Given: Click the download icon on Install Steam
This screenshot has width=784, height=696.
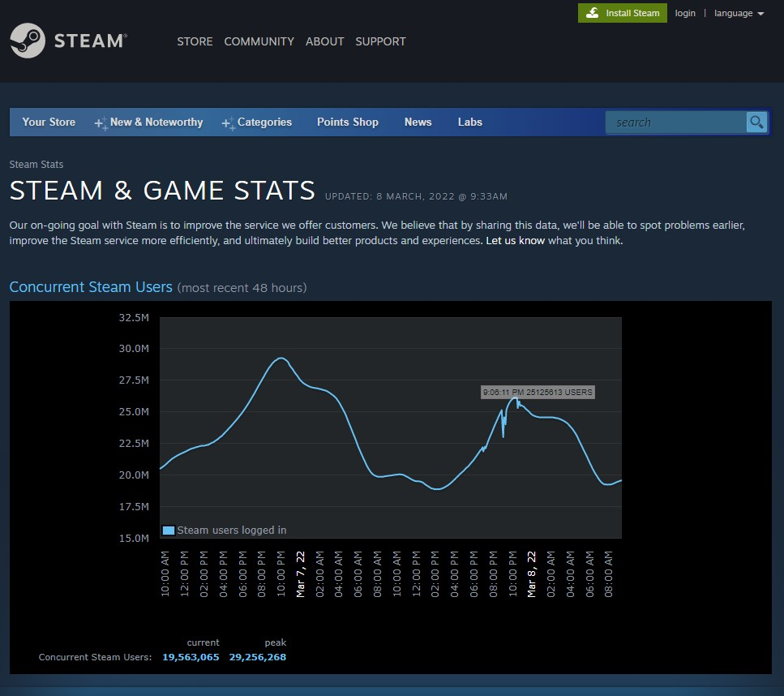Looking at the screenshot, I should coord(593,13).
